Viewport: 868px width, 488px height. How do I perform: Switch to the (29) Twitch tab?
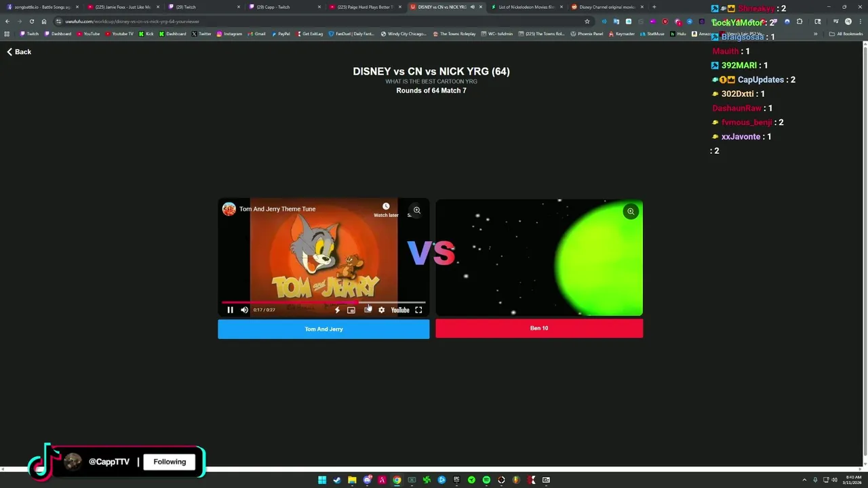click(x=202, y=7)
